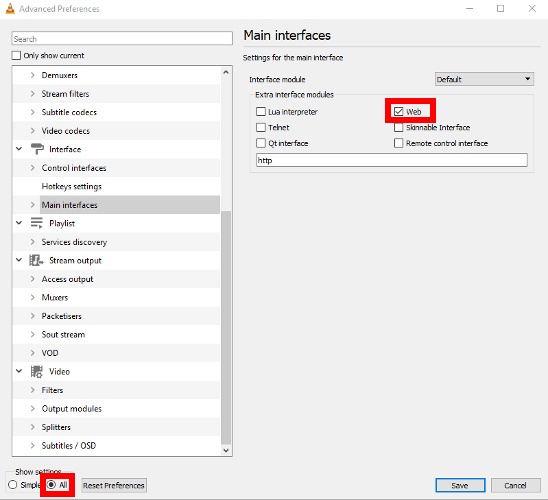Expand the Demuxers tree node
This screenshot has height=500, width=548.
pyautogui.click(x=33, y=75)
